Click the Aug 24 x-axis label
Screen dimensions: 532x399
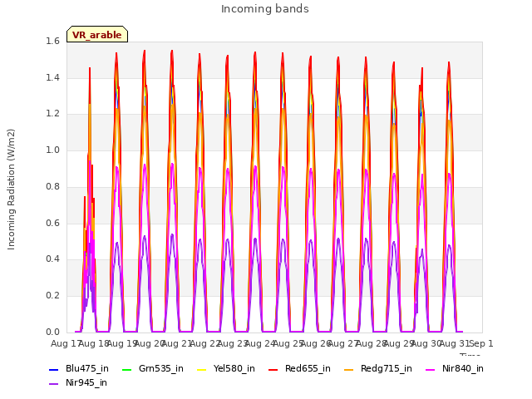pos(260,343)
